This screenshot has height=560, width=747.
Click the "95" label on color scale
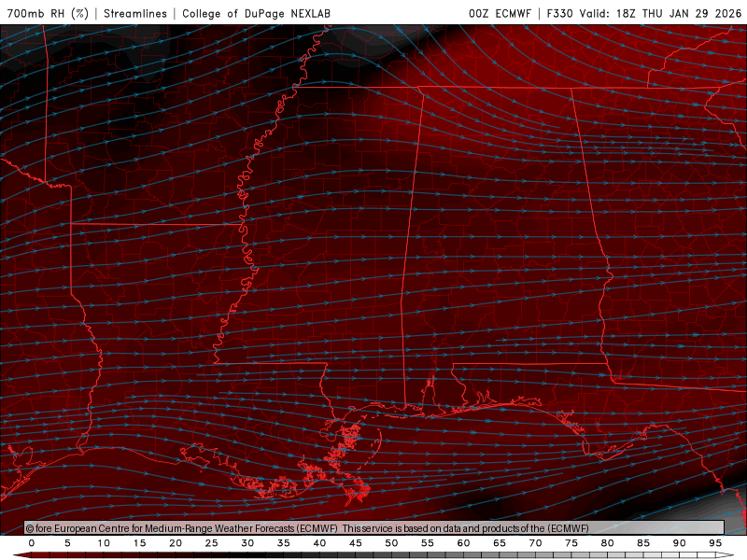(x=715, y=543)
